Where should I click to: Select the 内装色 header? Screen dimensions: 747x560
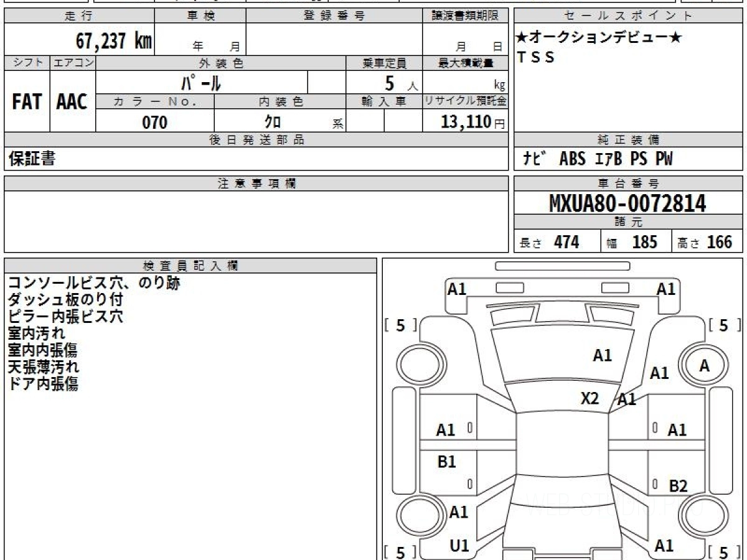[280, 101]
